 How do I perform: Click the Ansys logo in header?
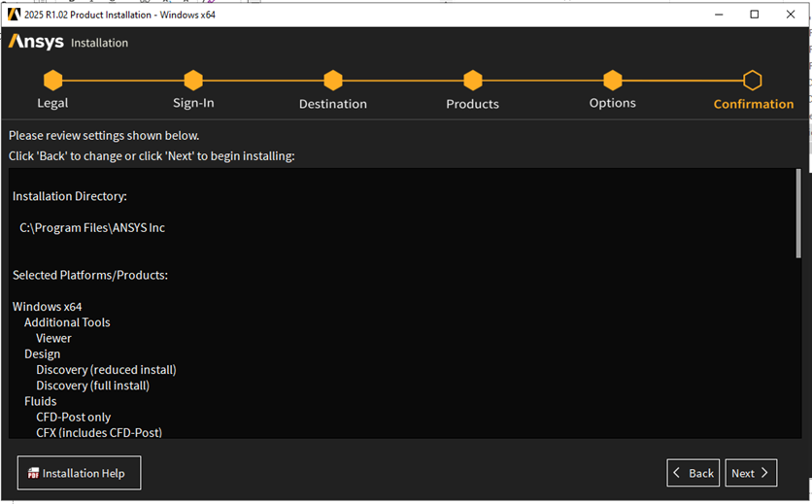[x=36, y=42]
